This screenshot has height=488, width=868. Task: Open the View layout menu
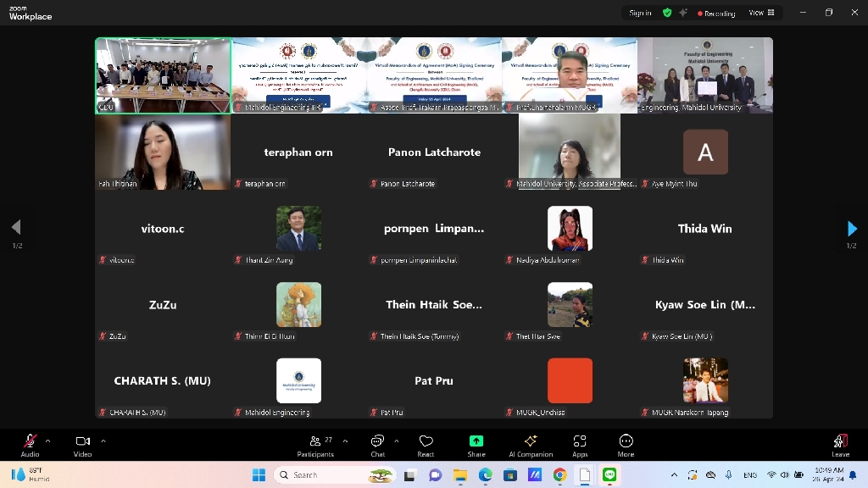761,13
